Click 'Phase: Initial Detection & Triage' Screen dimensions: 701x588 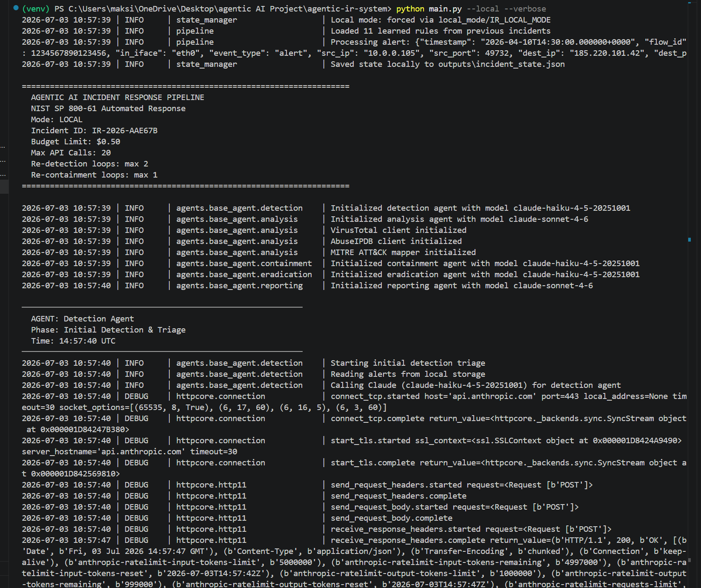(x=108, y=330)
